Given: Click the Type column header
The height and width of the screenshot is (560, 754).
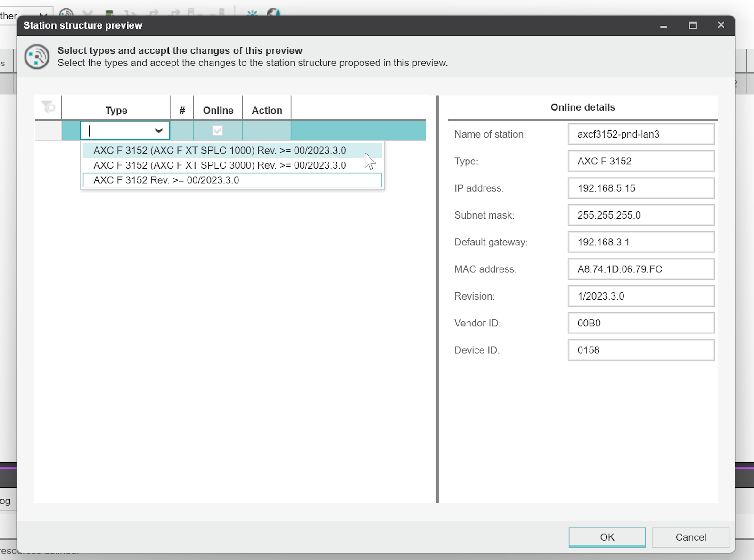Looking at the screenshot, I should click(x=116, y=110).
